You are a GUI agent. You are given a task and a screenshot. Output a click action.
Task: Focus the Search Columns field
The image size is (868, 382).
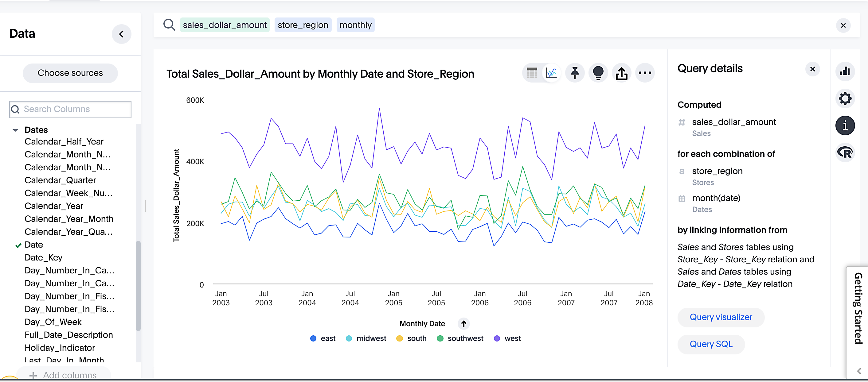(x=70, y=109)
